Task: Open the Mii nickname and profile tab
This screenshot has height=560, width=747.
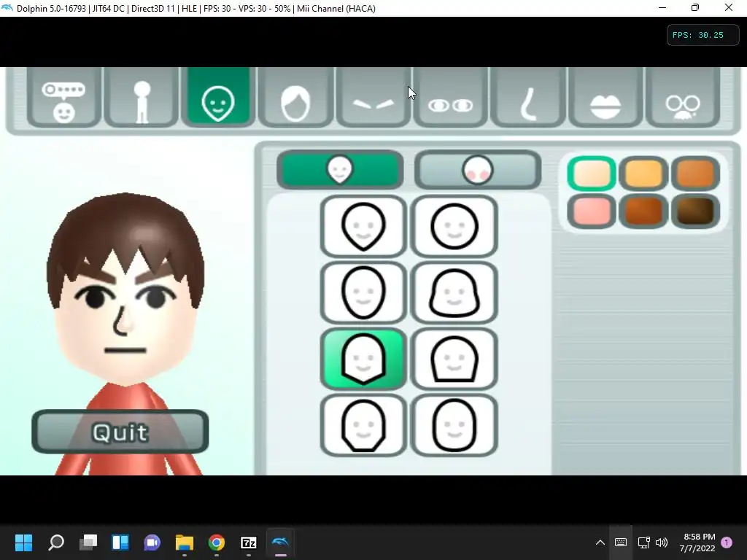Action: point(64,98)
